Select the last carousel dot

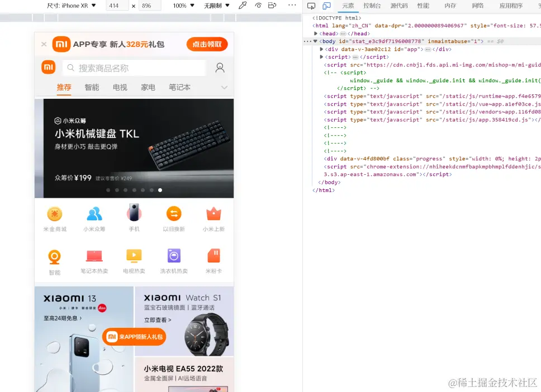pyautogui.click(x=160, y=190)
